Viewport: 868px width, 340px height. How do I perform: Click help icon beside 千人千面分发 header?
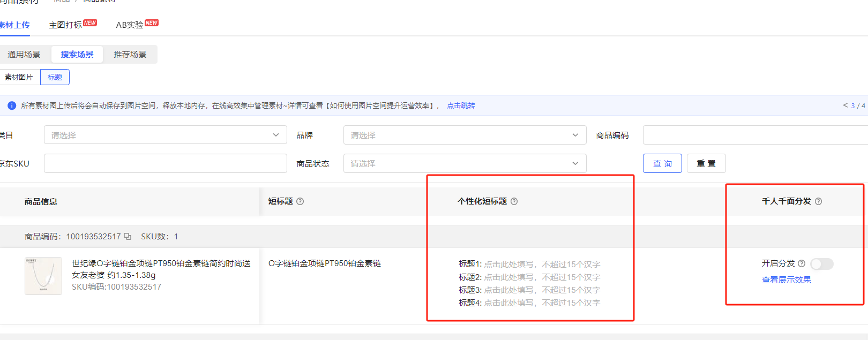point(818,201)
